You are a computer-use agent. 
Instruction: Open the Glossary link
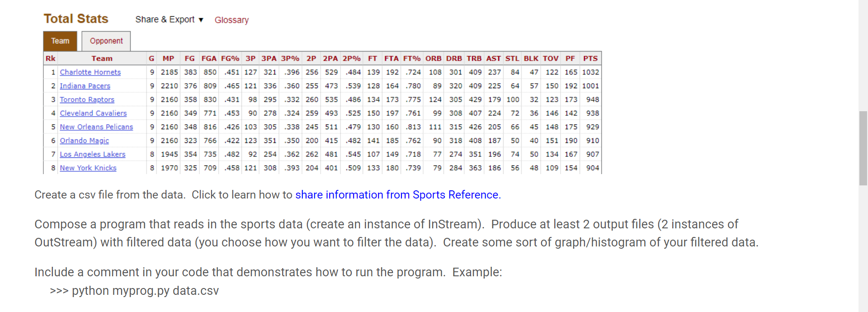(x=231, y=20)
